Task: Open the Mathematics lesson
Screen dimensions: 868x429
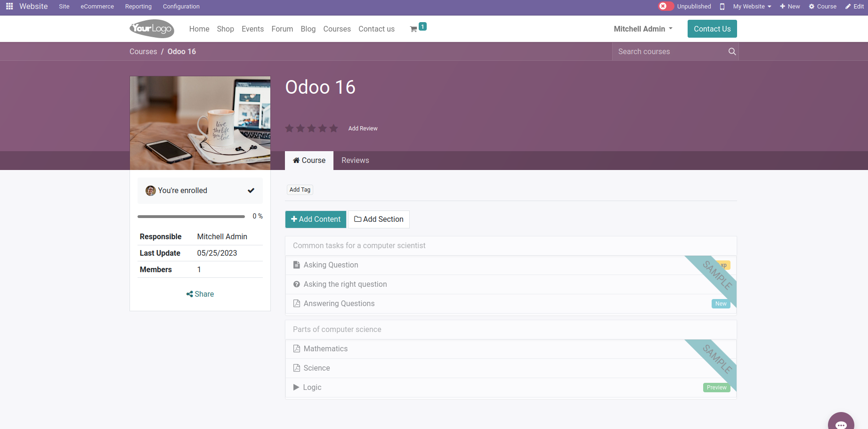Action: tap(325, 349)
